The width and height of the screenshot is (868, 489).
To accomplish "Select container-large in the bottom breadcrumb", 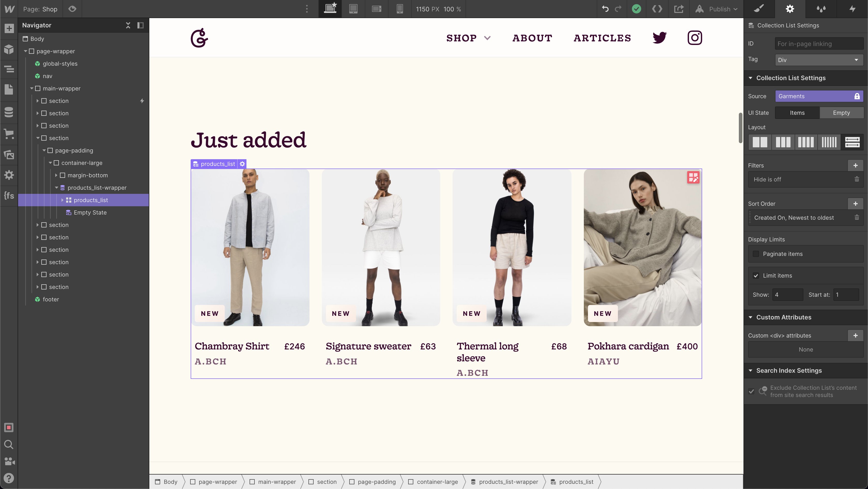I will 437,482.
